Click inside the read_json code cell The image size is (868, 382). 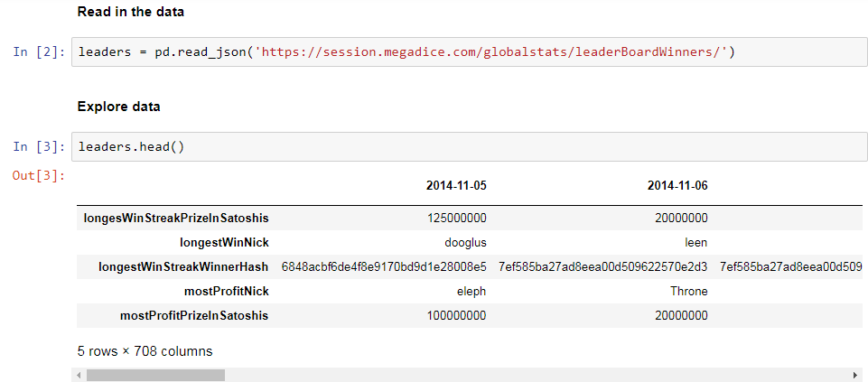coord(470,52)
